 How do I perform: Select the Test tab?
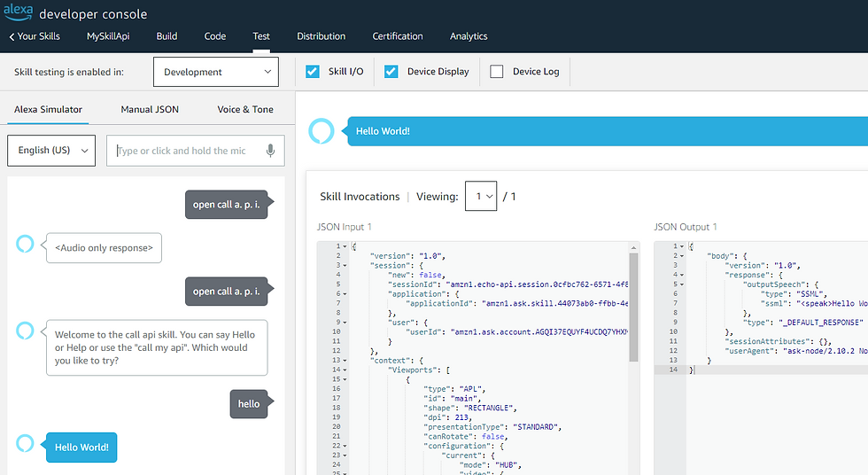point(261,36)
